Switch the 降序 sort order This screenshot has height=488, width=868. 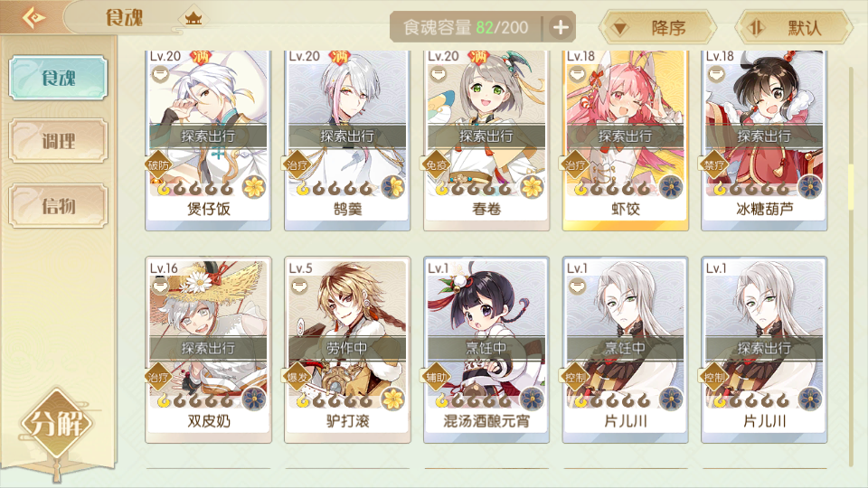tap(658, 27)
